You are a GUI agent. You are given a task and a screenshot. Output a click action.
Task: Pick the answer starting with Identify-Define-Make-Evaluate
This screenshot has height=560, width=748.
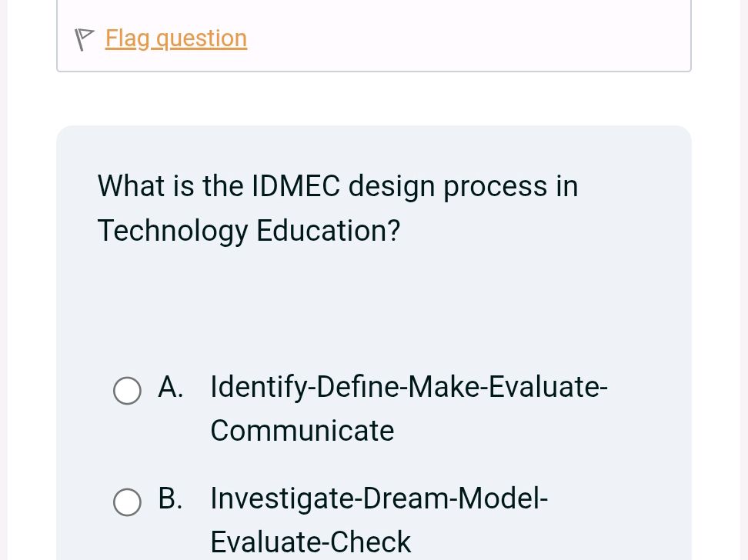(x=408, y=386)
